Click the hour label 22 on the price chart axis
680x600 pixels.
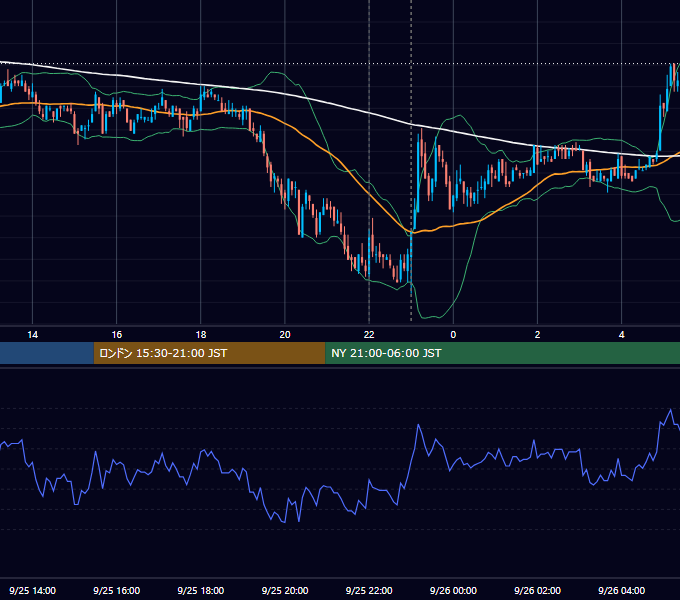tap(369, 335)
